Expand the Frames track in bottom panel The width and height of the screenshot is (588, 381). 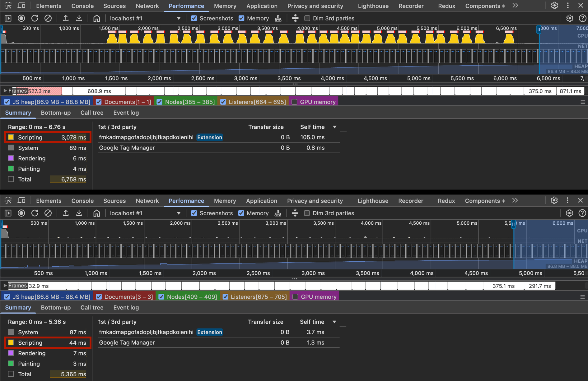[x=5, y=286]
